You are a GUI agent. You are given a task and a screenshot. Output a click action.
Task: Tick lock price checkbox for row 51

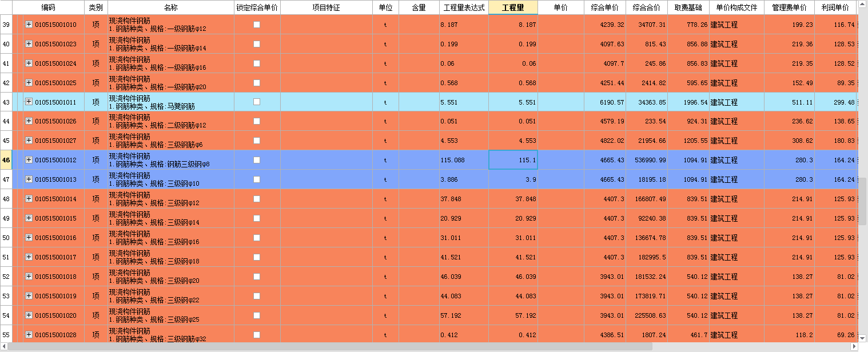[x=257, y=257]
